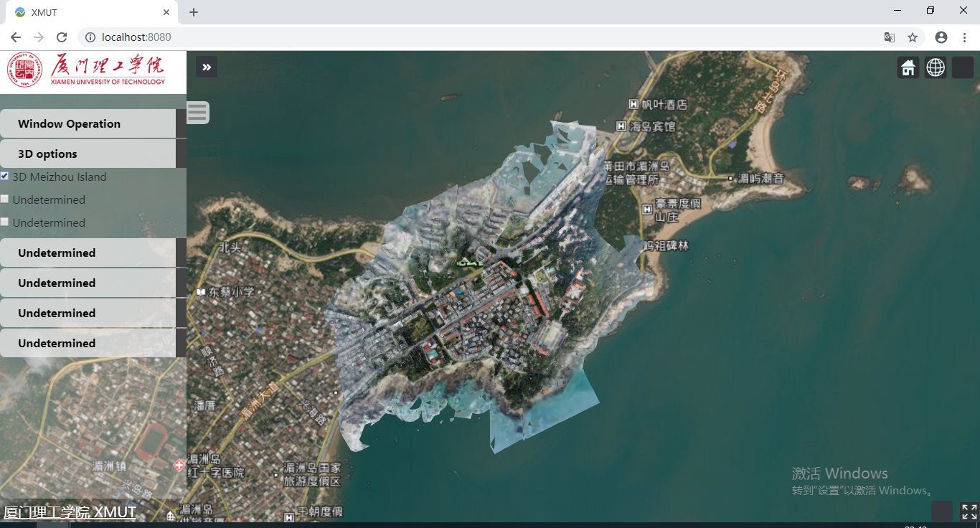Reload the page with the refresh button
Image resolution: width=980 pixels, height=528 pixels.
pyautogui.click(x=62, y=37)
